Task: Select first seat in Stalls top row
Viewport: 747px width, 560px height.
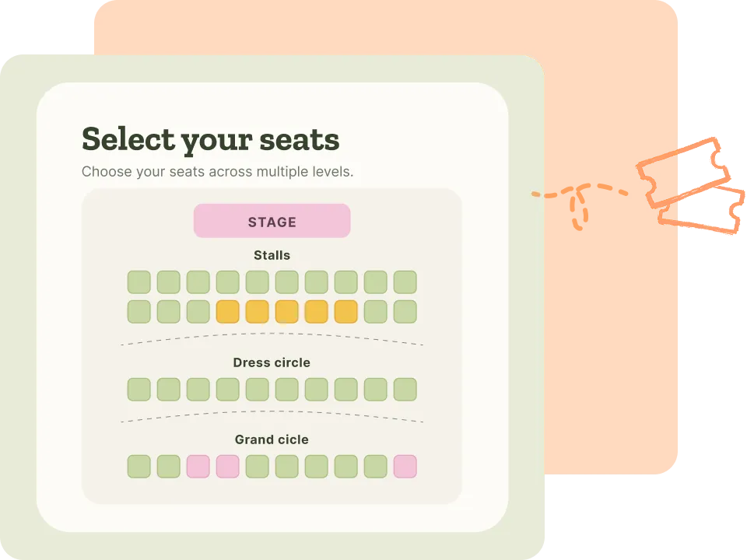Action: [x=139, y=282]
